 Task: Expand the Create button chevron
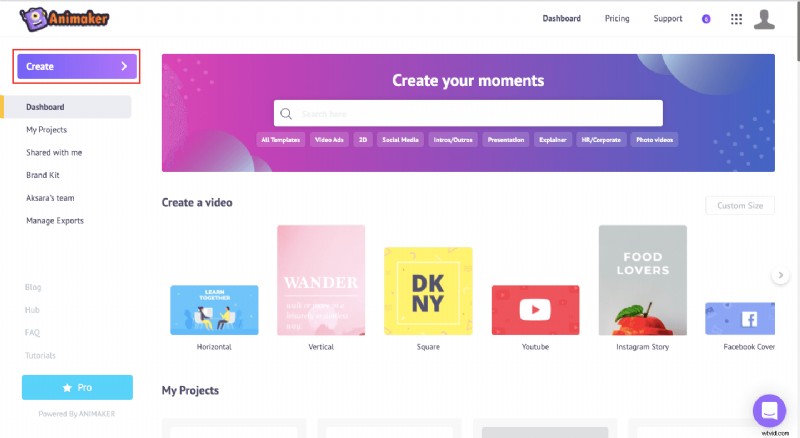(124, 66)
